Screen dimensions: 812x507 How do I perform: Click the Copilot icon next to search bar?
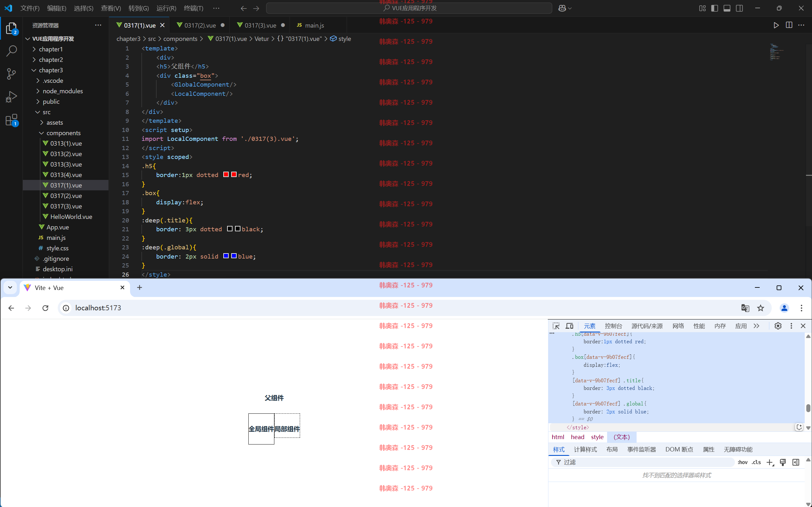pos(562,8)
